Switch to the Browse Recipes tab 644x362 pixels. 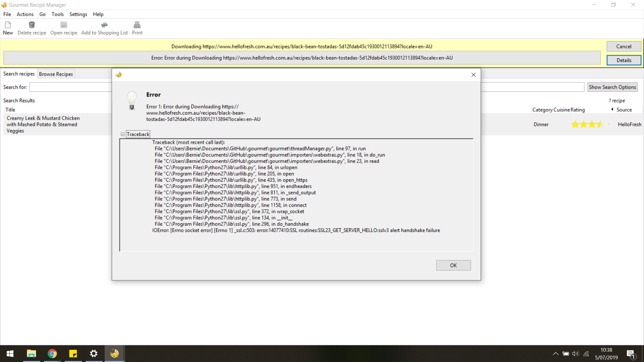(x=56, y=74)
